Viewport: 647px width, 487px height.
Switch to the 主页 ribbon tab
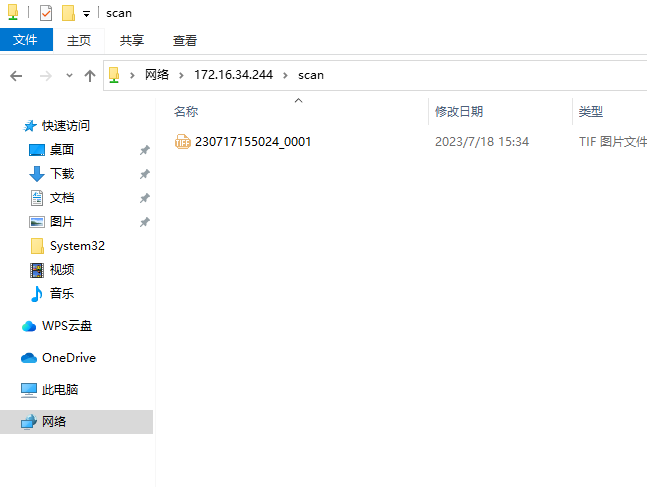[79, 40]
